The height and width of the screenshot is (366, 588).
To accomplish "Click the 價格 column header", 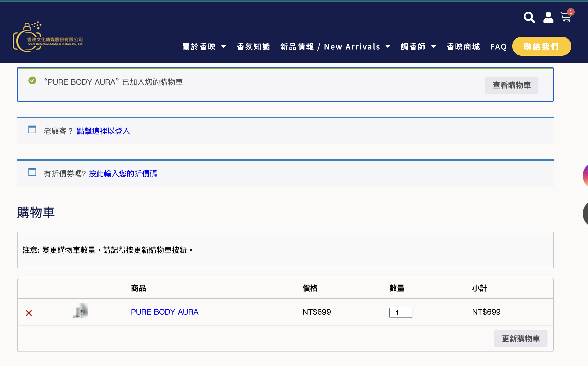I will 310,288.
